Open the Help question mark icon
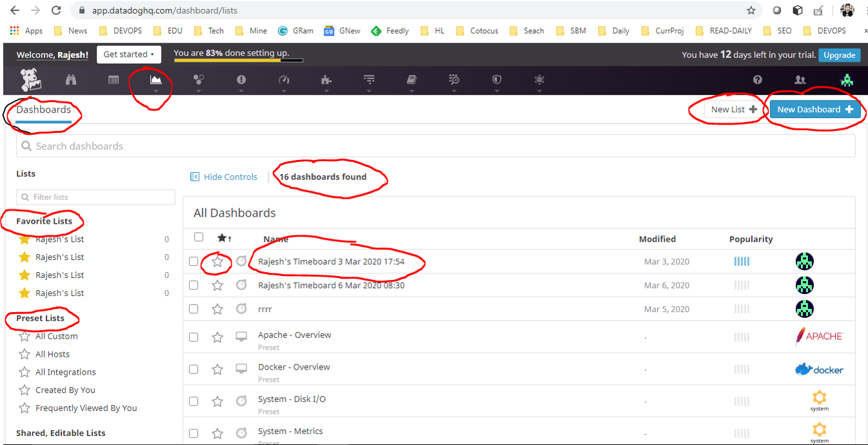 tap(758, 79)
